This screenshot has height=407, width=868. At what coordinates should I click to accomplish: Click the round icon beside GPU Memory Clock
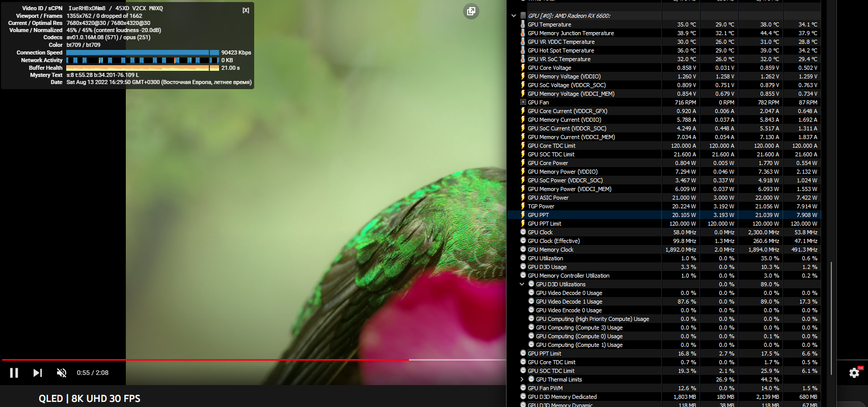[523, 250]
